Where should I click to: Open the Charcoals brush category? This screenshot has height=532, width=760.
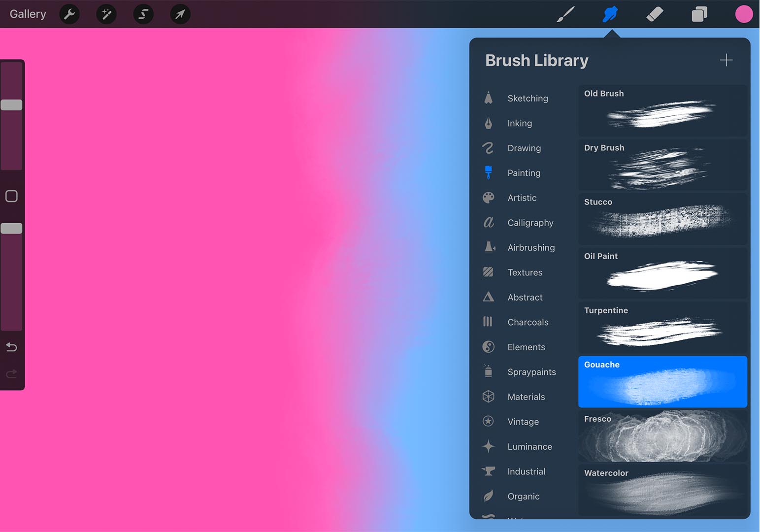coord(528,322)
